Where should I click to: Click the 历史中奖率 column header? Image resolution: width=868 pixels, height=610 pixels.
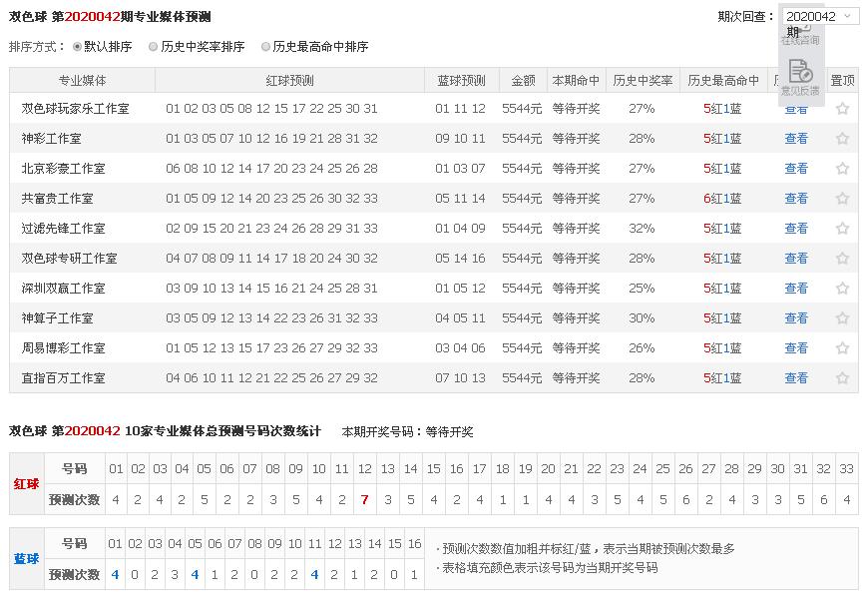642,81
